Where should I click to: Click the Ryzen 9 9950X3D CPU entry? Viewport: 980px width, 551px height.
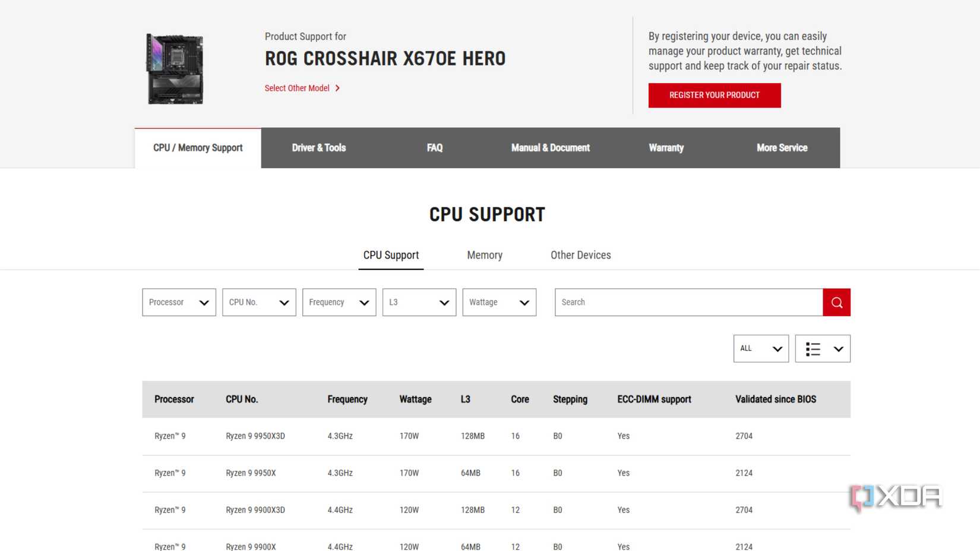(255, 436)
